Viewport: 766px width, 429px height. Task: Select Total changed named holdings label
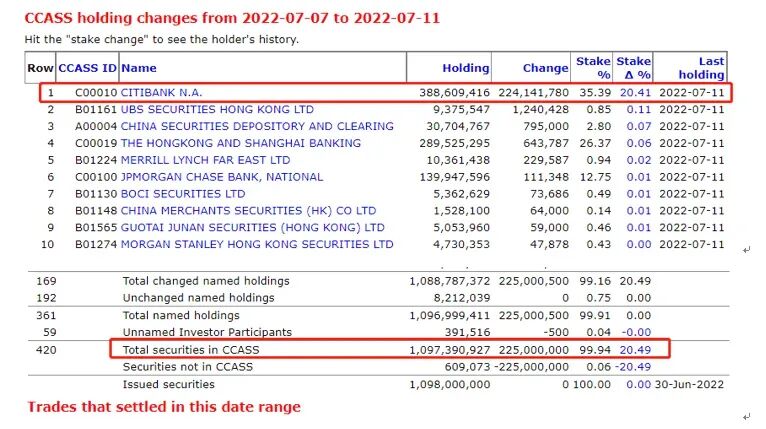[x=206, y=281]
